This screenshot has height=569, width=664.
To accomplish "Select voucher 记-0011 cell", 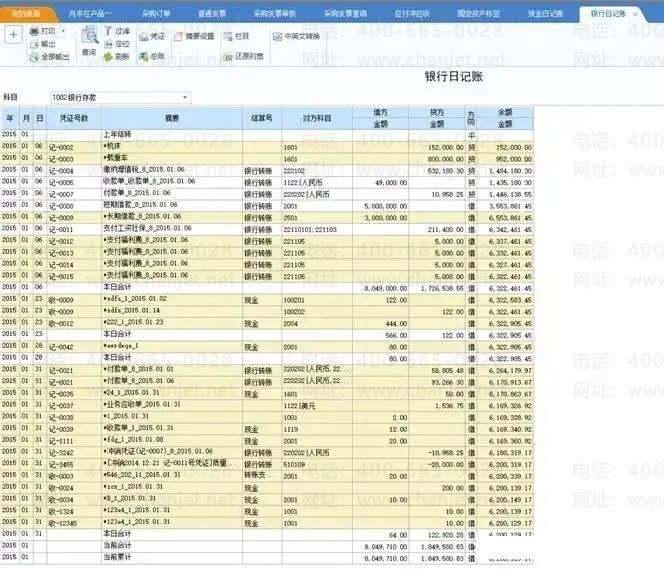I will 74,229.
